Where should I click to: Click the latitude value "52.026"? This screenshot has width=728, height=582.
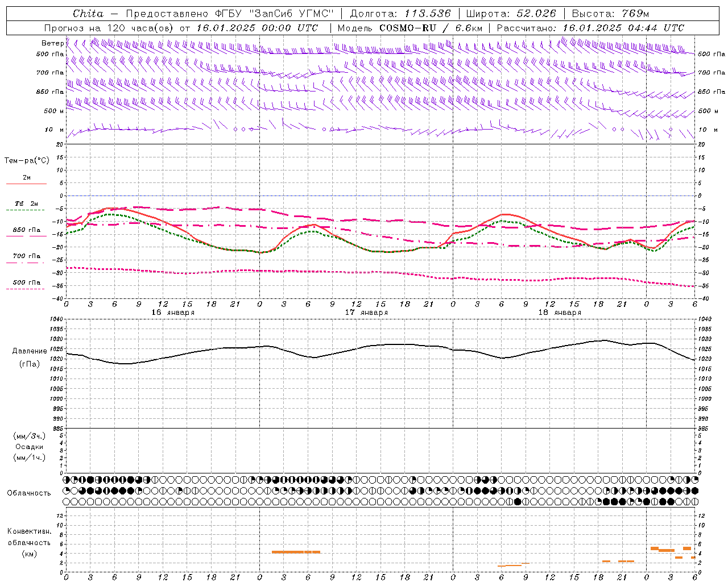coord(536,14)
